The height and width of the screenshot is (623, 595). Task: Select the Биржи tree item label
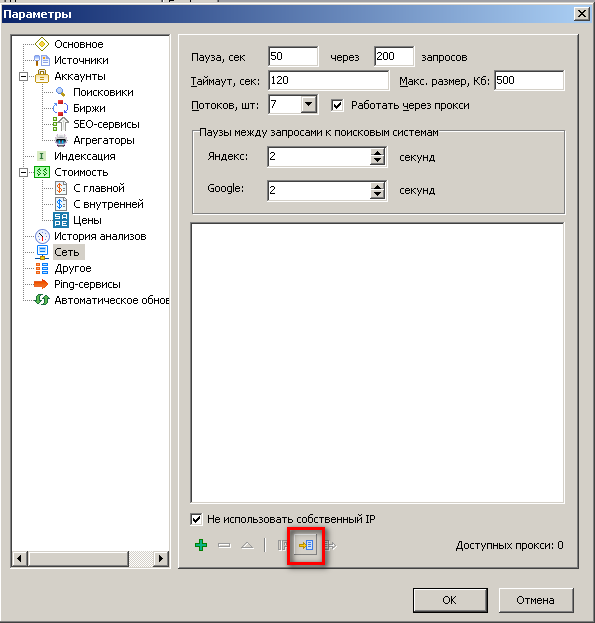(x=89, y=108)
